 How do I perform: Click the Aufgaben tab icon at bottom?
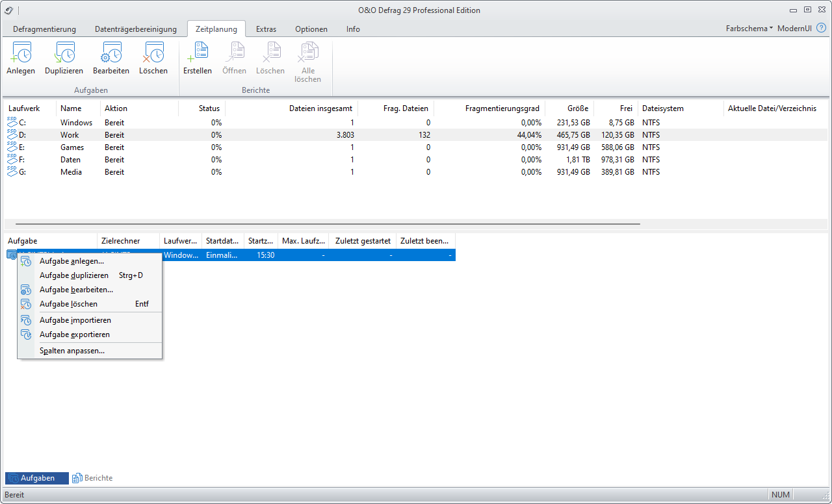coord(13,478)
